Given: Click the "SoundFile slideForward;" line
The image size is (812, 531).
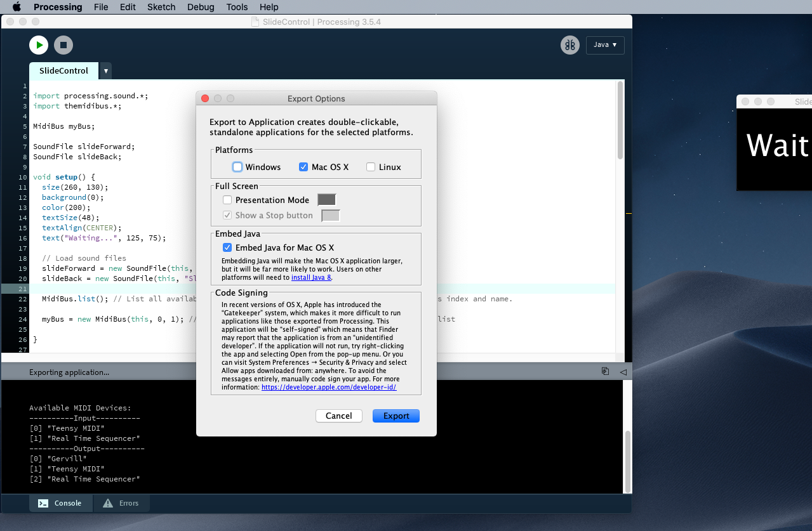Looking at the screenshot, I should pyautogui.click(x=84, y=147).
